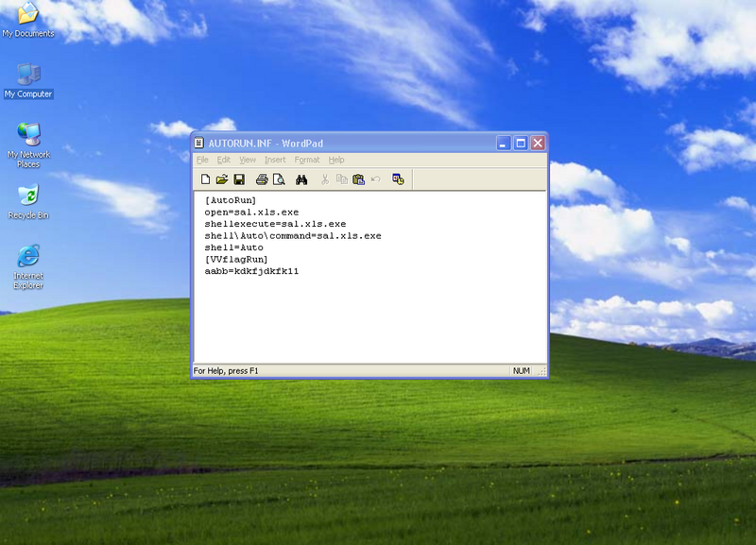Click the [AutoRun] line
756x545 pixels.
(231, 200)
